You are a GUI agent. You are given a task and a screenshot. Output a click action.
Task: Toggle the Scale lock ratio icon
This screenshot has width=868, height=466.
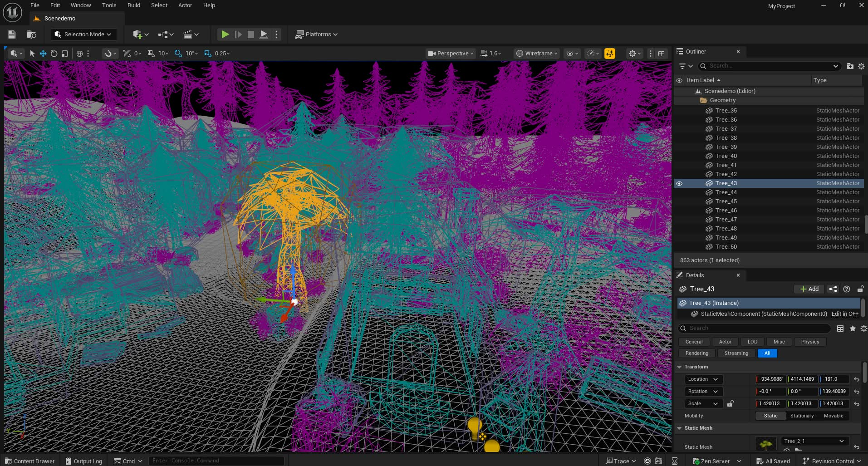[x=731, y=403]
